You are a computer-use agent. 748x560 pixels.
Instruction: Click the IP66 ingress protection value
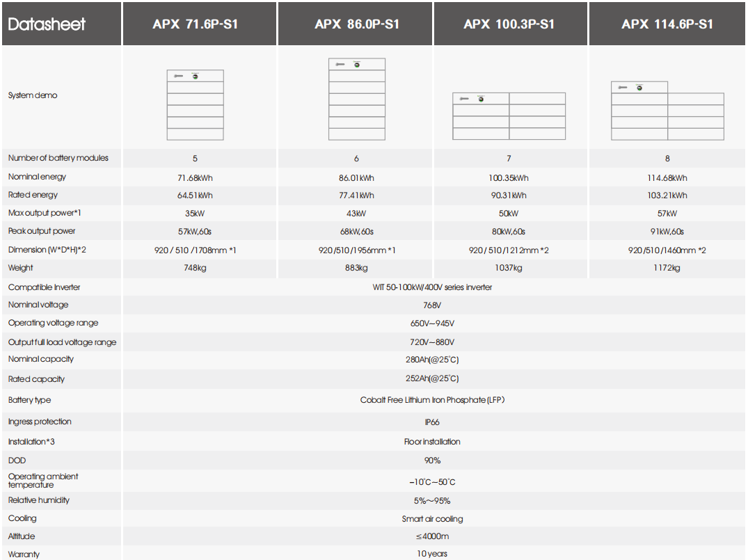point(432,422)
